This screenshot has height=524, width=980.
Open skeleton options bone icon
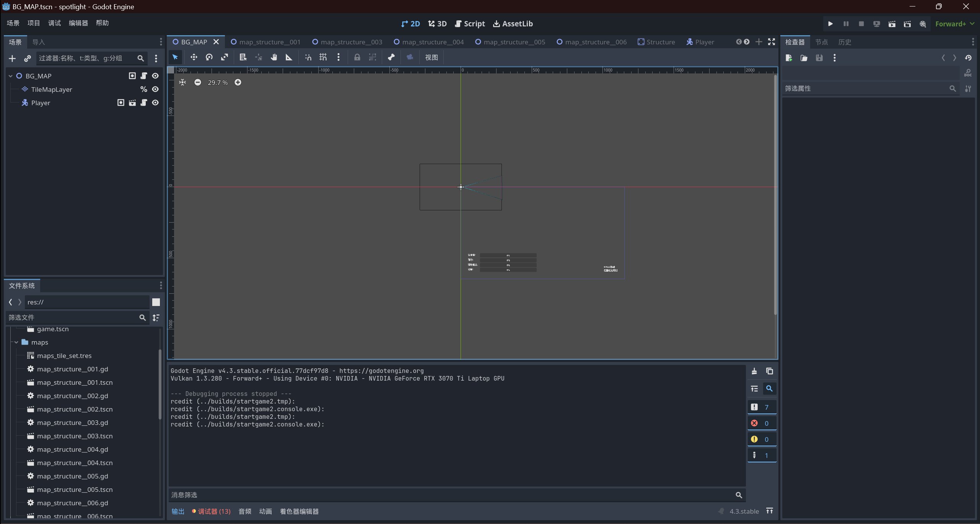pyautogui.click(x=391, y=57)
